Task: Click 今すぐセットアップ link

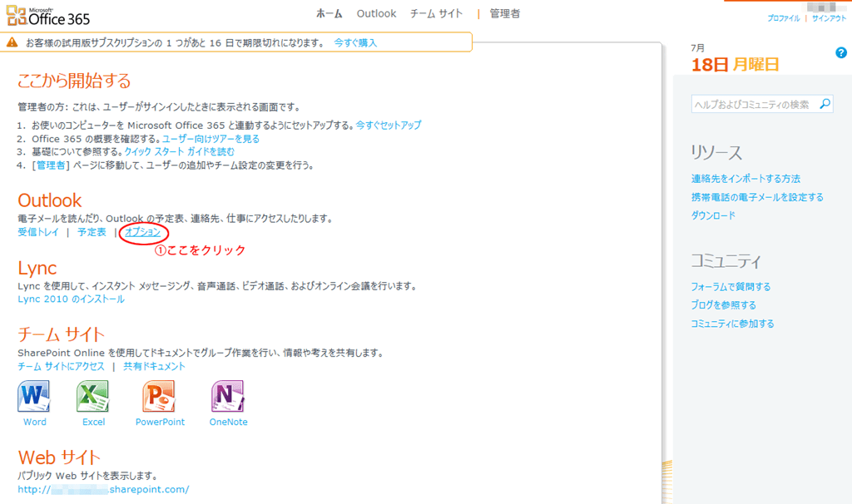Action: click(389, 125)
